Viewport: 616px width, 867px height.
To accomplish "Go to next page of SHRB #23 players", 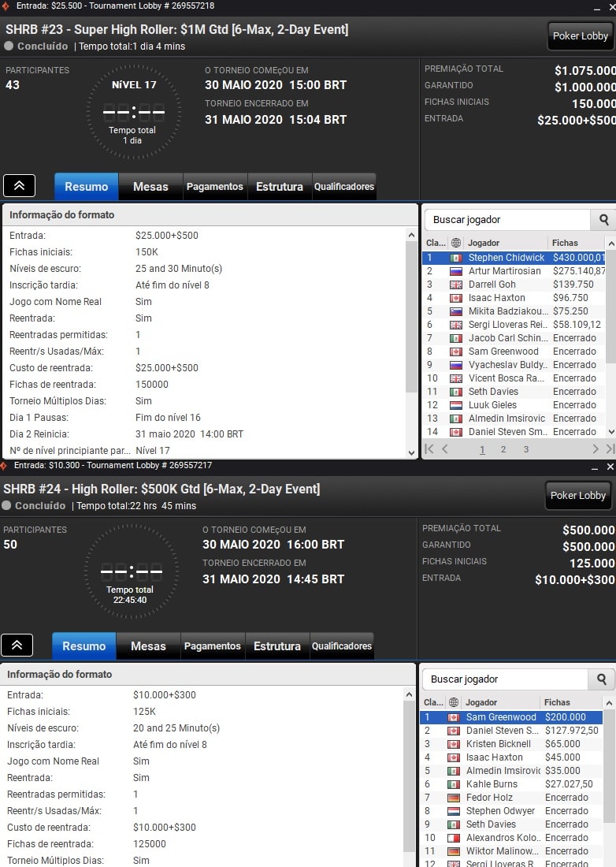I will pyautogui.click(x=595, y=449).
